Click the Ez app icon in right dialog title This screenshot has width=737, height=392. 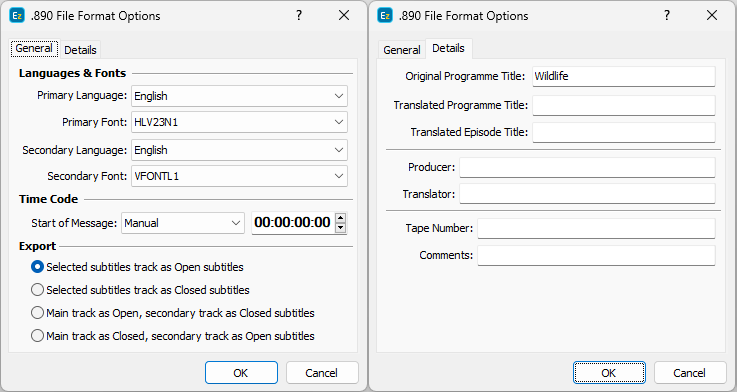[385, 16]
